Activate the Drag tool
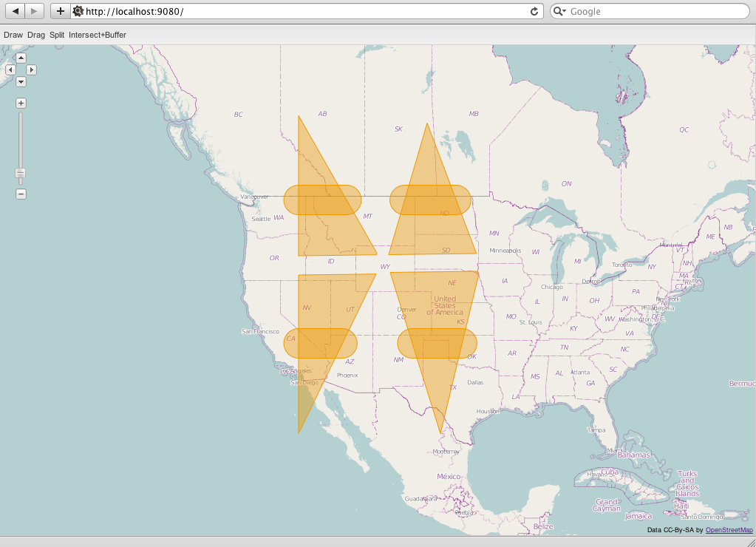The image size is (756, 547). click(36, 35)
